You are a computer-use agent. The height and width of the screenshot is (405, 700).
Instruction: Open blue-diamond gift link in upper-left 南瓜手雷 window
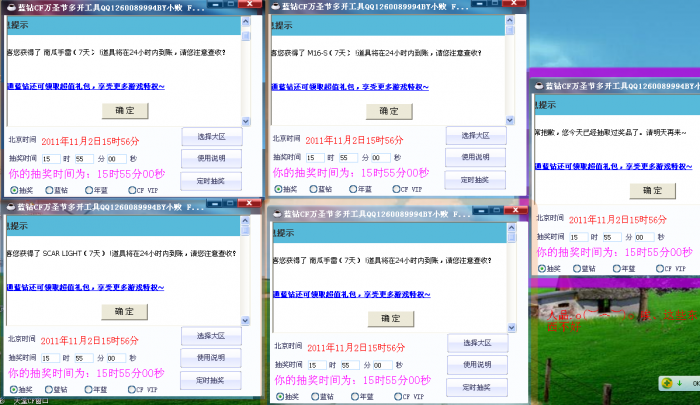click(x=86, y=86)
